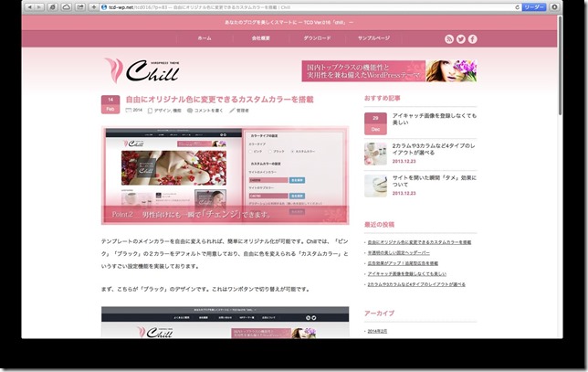The image size is (588, 372).
Task: Click the address bar showing tcd-wp.net
Action: click(x=310, y=7)
